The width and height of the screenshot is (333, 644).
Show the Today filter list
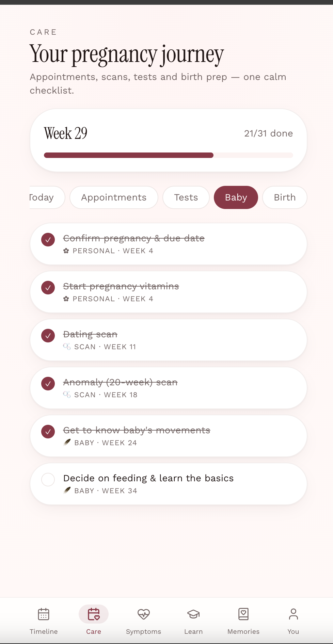pos(47,197)
